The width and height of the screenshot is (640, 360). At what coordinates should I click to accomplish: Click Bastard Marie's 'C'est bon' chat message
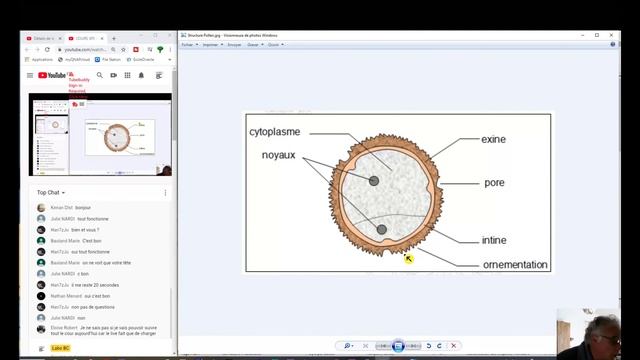(76, 241)
